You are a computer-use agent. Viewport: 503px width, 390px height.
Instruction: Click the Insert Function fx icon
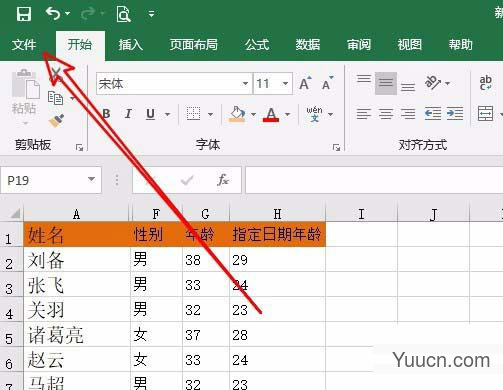tap(223, 180)
